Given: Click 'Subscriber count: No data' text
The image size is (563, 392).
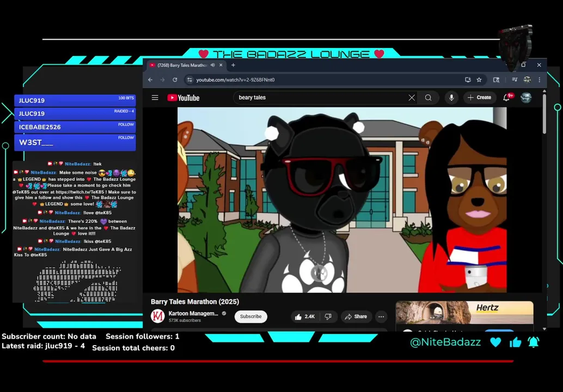Looking at the screenshot, I should [49, 336].
